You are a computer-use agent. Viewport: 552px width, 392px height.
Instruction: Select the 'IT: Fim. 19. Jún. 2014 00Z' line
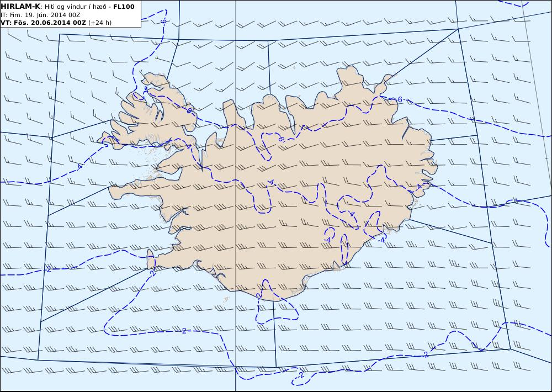(x=40, y=15)
